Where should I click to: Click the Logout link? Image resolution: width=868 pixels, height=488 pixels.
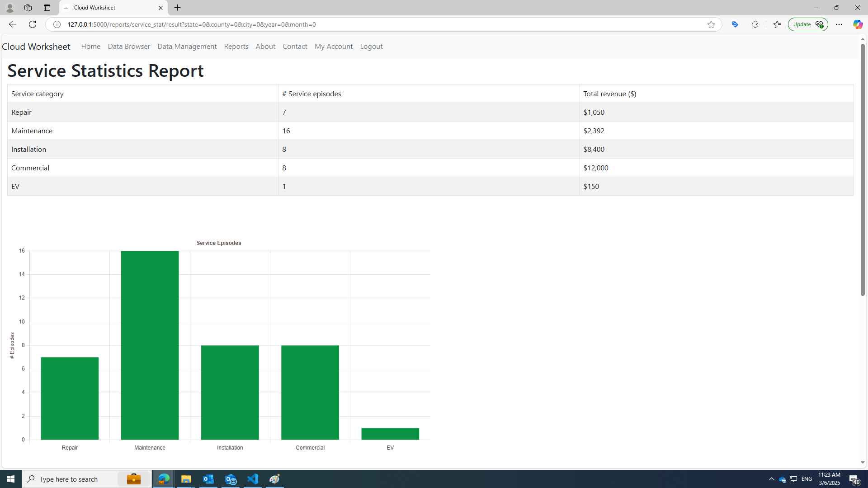tap(371, 46)
